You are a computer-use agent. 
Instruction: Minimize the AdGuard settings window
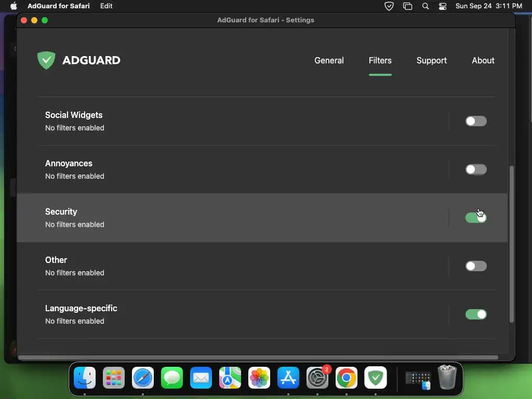coord(34,20)
